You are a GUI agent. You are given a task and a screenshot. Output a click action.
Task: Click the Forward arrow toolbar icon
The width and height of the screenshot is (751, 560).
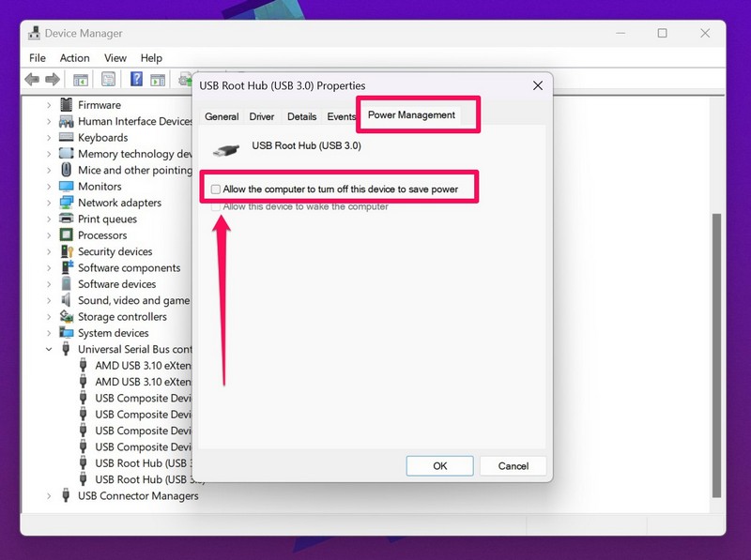pos(51,80)
